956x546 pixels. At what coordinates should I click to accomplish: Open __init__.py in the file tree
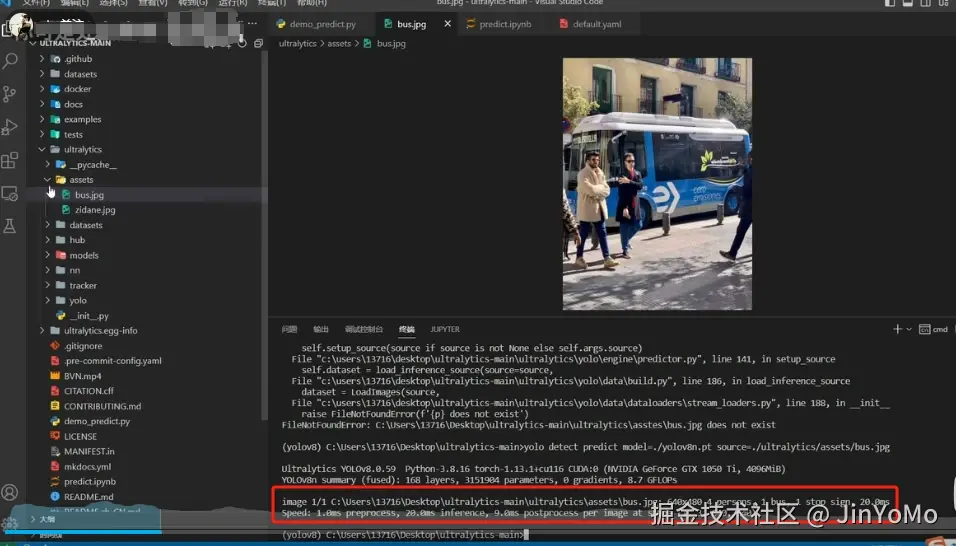pyautogui.click(x=89, y=316)
